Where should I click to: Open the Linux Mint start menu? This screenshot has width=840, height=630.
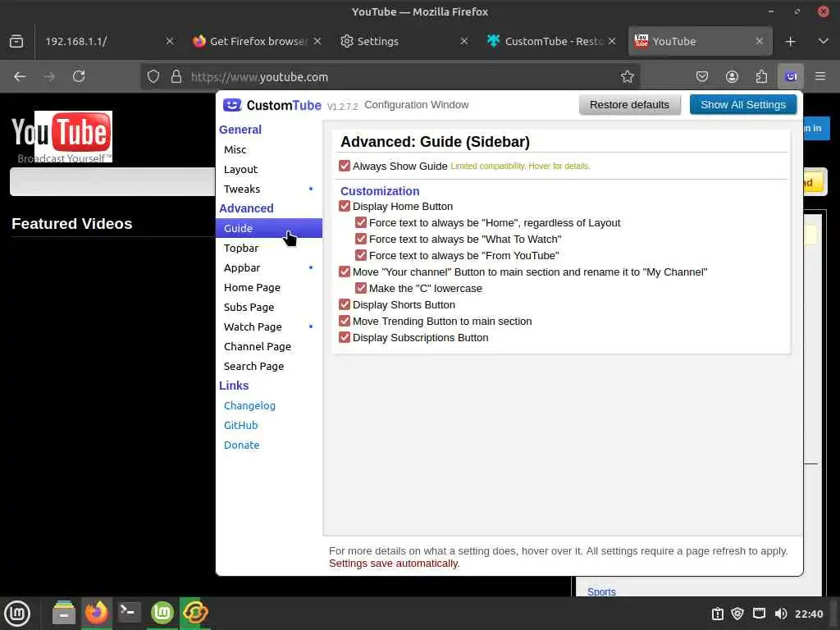[17, 613]
